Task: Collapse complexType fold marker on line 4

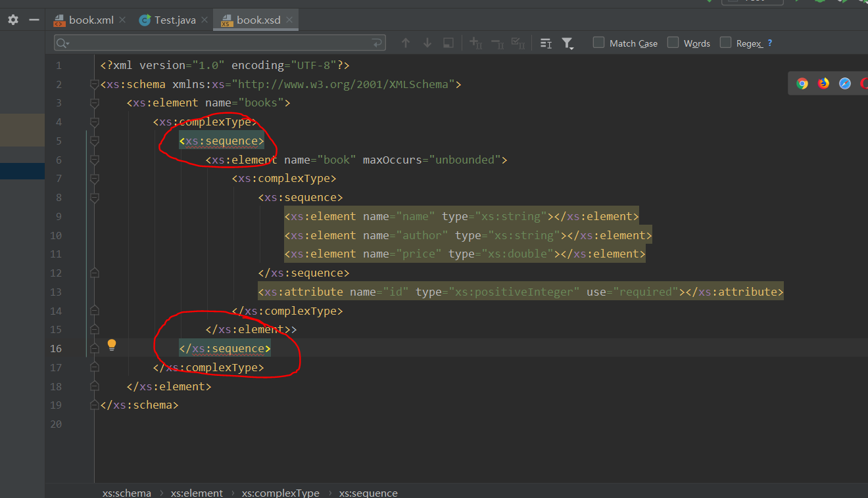Action: click(94, 122)
